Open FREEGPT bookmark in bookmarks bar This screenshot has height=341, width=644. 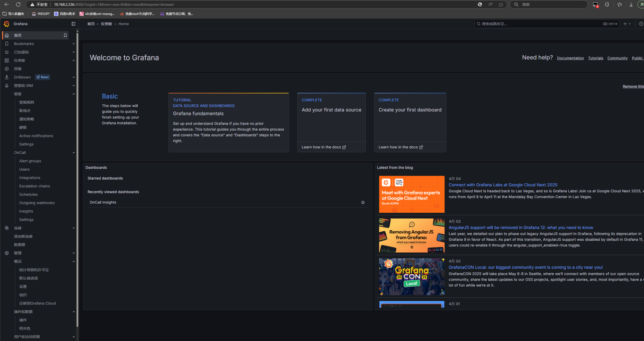pos(41,14)
